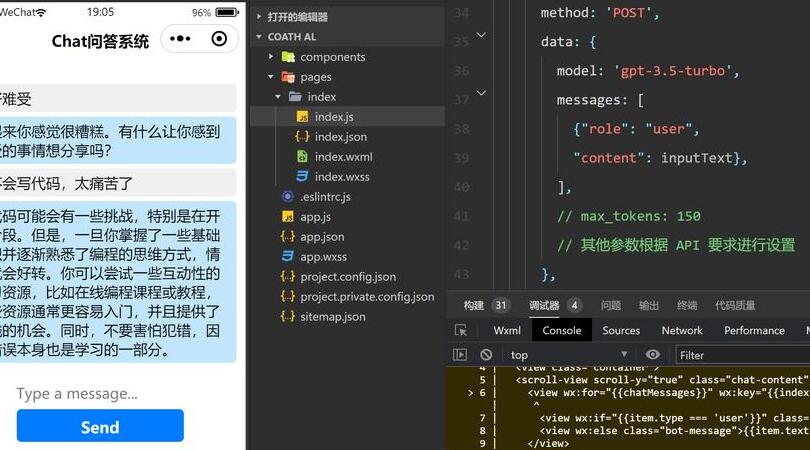Open app.json via its braces icon
Screen dimensions: 810x450
[288, 236]
